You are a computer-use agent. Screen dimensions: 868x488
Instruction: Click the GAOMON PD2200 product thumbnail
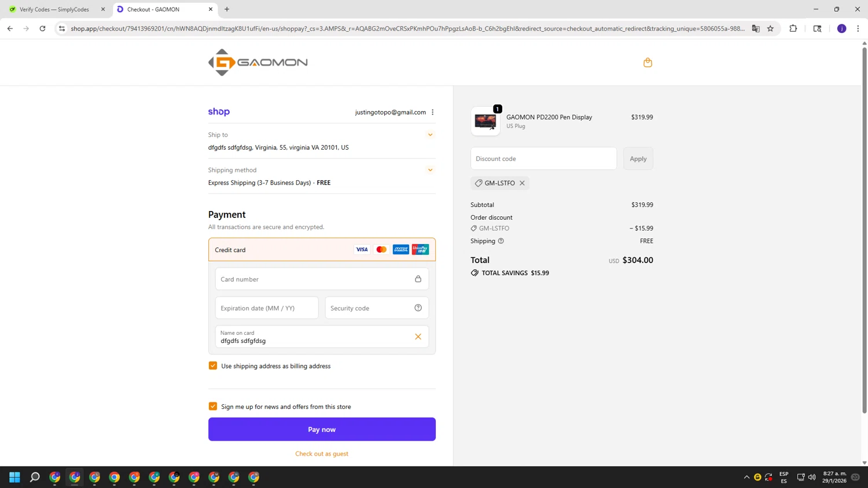pos(486,121)
